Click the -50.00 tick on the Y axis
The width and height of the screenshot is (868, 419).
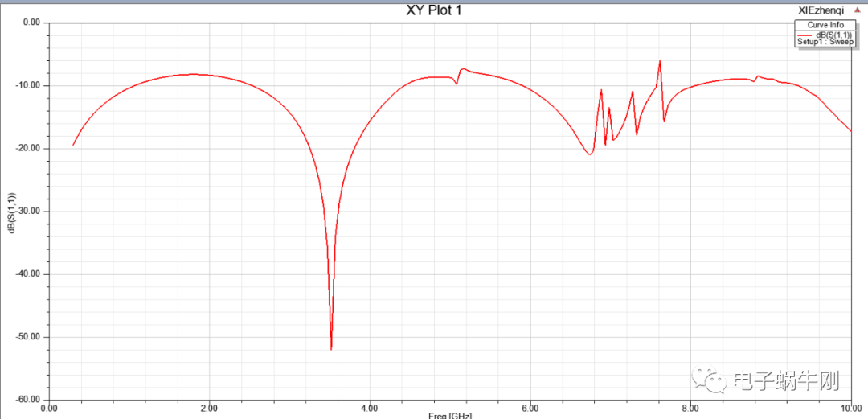tap(27, 337)
